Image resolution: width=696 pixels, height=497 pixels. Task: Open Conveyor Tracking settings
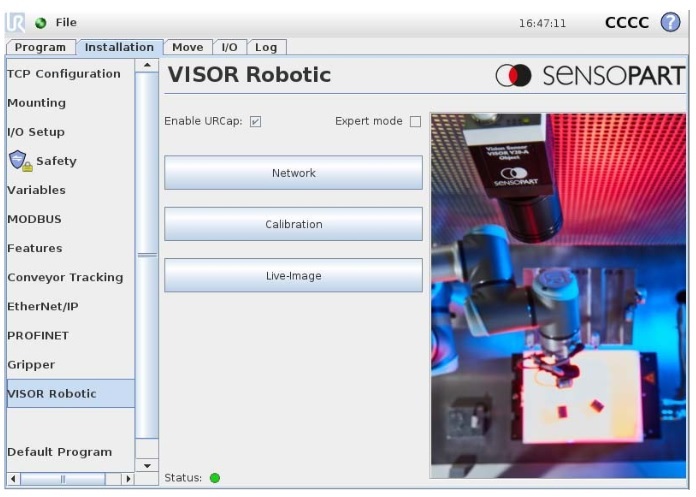point(70,277)
